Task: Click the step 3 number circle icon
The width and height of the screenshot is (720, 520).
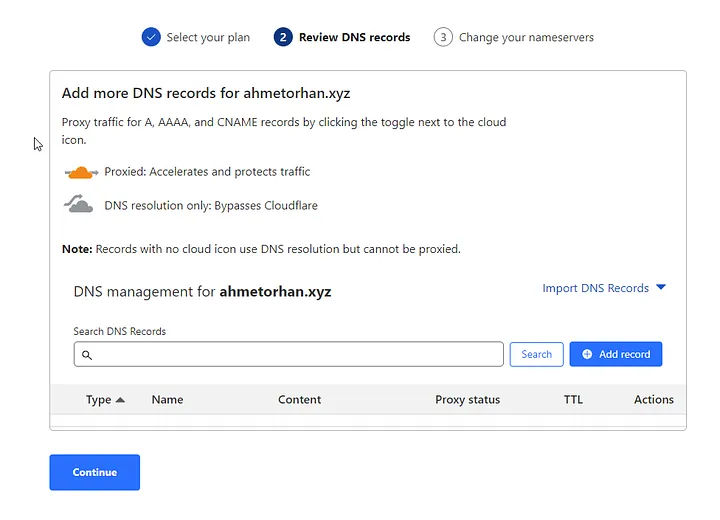Action: (443, 37)
